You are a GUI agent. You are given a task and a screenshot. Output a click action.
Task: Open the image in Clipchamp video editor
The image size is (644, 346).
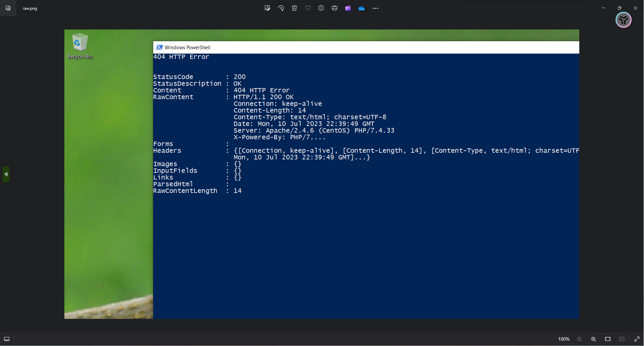click(x=348, y=8)
